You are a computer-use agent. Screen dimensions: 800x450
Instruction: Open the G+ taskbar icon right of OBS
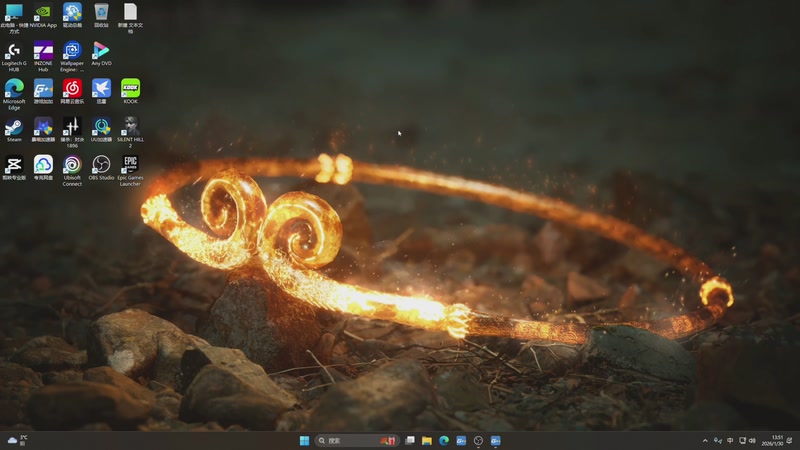tap(495, 440)
